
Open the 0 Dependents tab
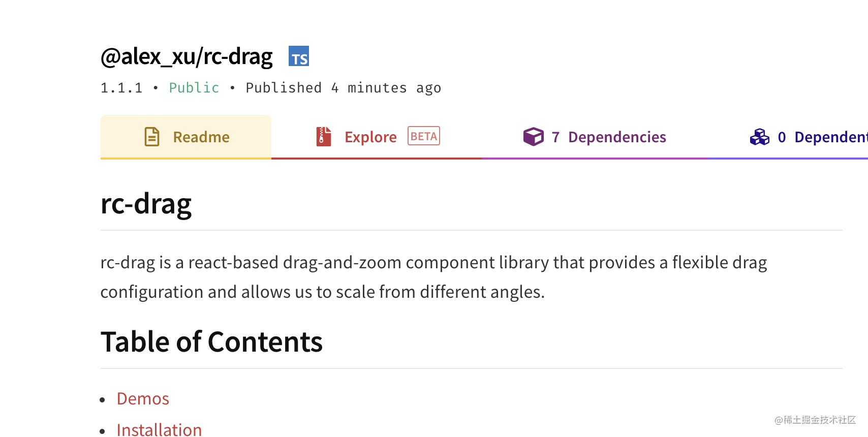(788, 137)
